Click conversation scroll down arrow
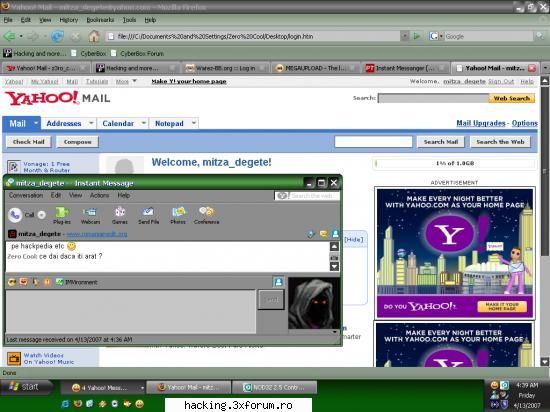This screenshot has height=412, width=550. point(335,266)
